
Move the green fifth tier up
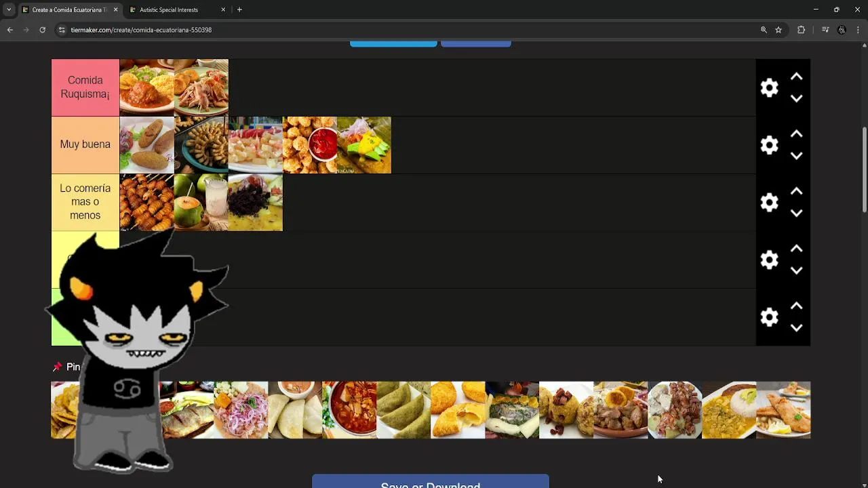[796, 306]
